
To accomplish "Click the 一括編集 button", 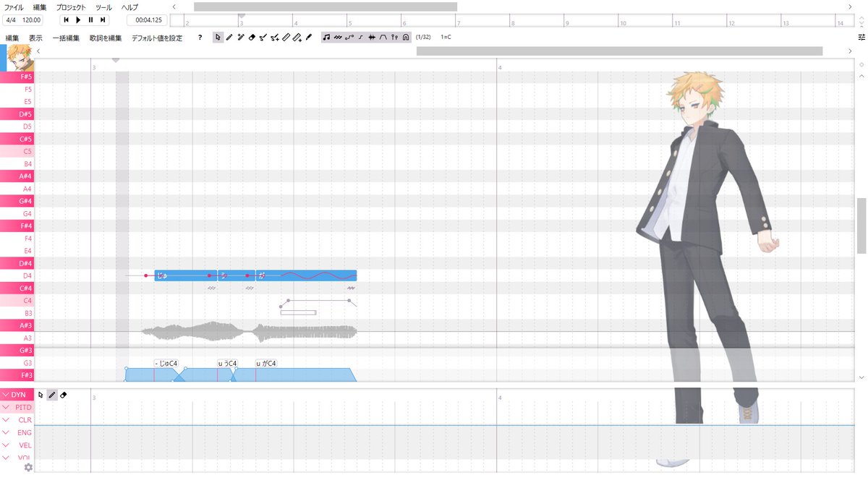I will (x=66, y=38).
